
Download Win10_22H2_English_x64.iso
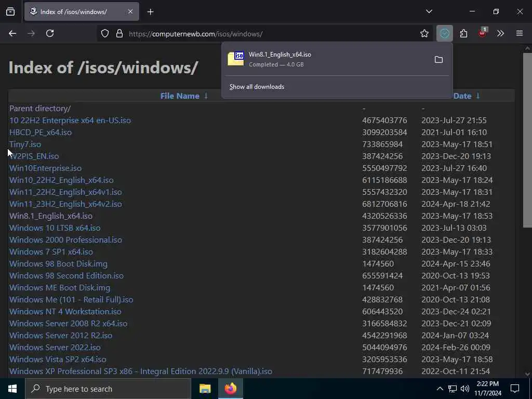tap(61, 180)
